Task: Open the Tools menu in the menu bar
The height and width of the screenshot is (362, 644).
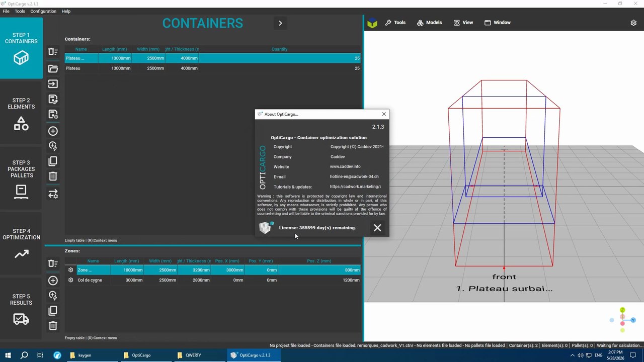Action: pyautogui.click(x=20, y=11)
